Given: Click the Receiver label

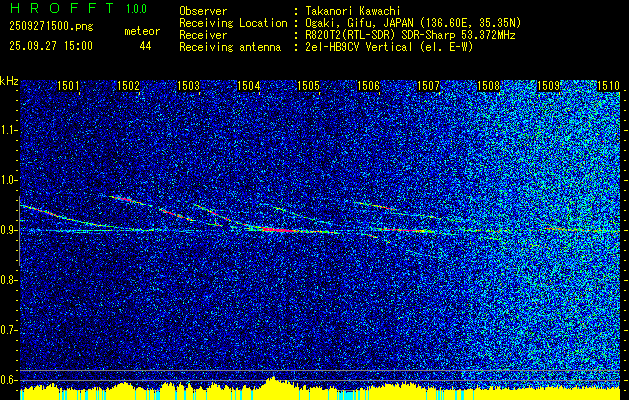Looking at the screenshot, I should point(203,35).
